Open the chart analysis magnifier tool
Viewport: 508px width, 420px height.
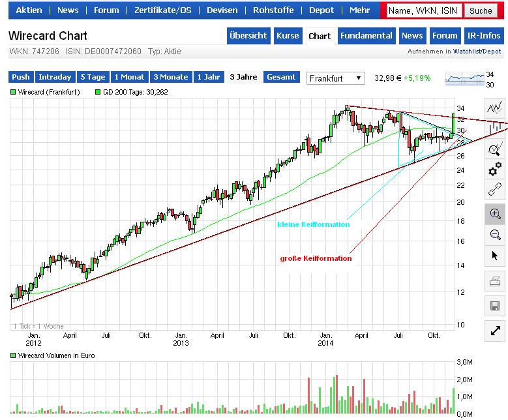pyautogui.click(x=495, y=149)
